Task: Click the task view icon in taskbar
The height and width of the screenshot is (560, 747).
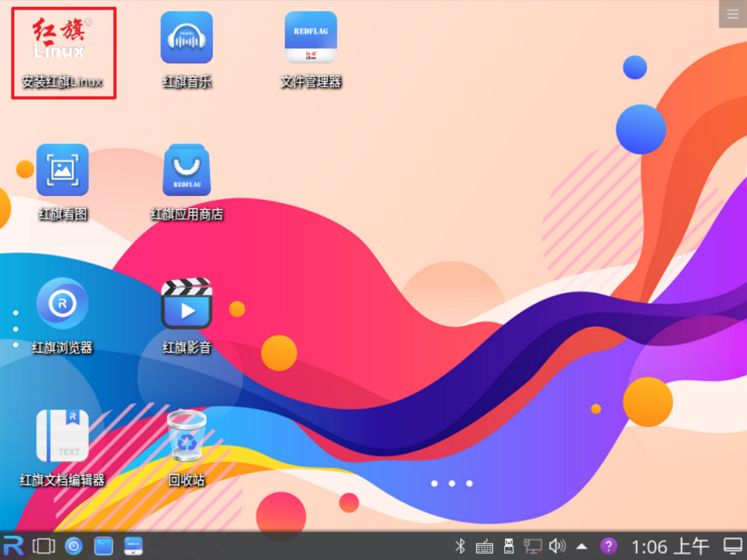Action: tap(44, 545)
